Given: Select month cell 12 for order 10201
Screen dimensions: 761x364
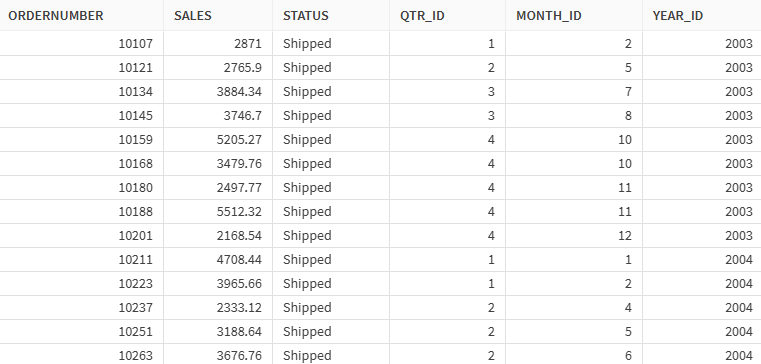Looking at the screenshot, I should tap(625, 236).
